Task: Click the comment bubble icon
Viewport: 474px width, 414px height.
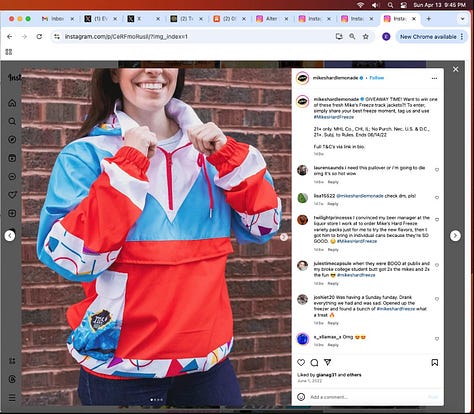Action: 314,362
